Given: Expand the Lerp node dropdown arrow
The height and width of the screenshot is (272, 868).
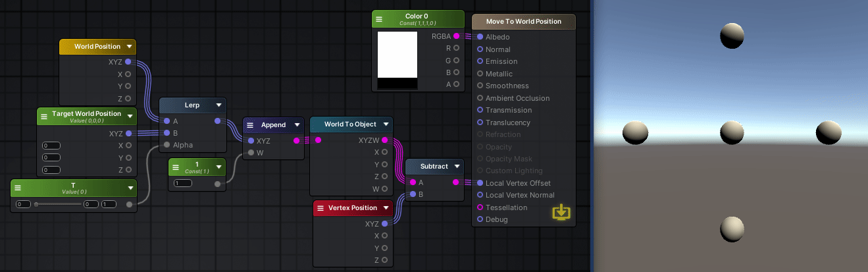Looking at the screenshot, I should (x=218, y=105).
